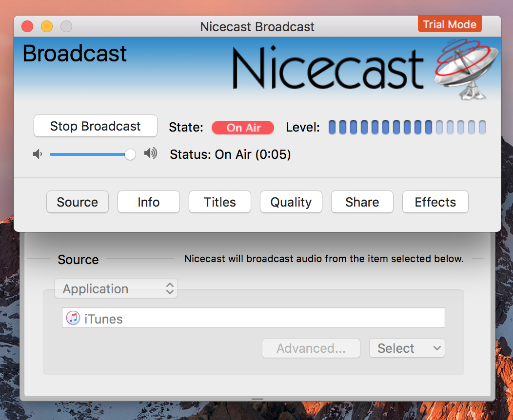Viewport: 513px width, 420px height.
Task: Open the Effects panel
Action: coord(435,202)
